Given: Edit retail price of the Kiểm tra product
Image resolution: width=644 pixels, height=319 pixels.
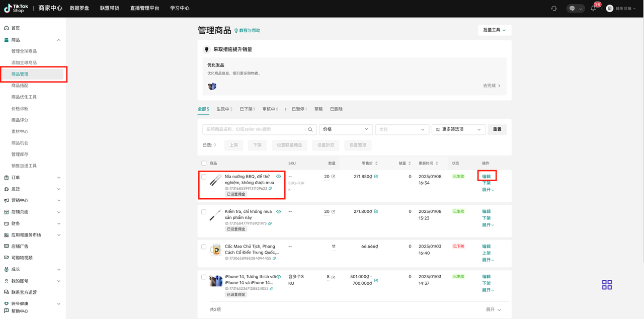Looking at the screenshot, I should pyautogui.click(x=376, y=211).
